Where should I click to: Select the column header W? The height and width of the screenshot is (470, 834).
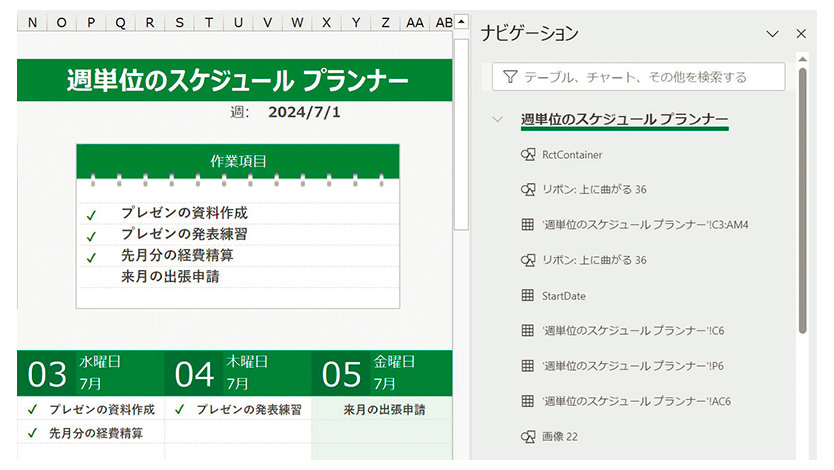(297, 22)
